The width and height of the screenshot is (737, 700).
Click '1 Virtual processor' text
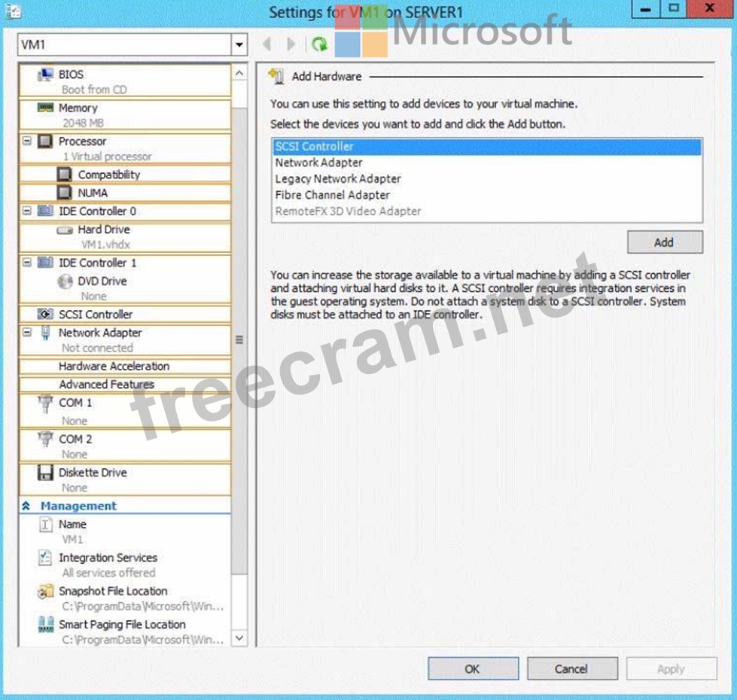tap(108, 157)
